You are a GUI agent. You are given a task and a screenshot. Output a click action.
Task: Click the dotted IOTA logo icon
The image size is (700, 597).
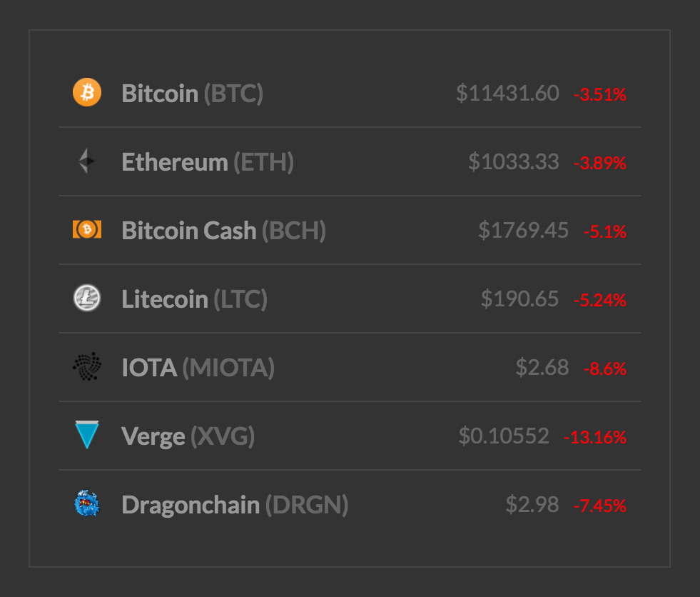click(x=87, y=366)
